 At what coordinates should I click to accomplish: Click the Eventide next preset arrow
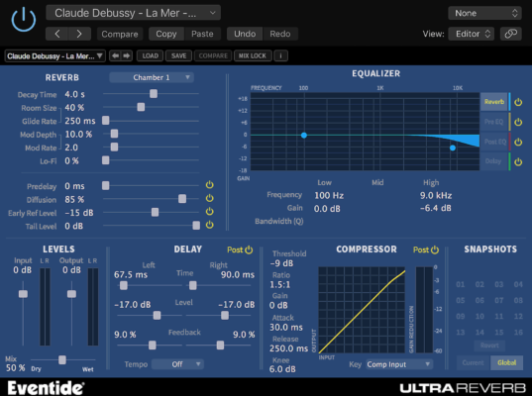point(127,56)
